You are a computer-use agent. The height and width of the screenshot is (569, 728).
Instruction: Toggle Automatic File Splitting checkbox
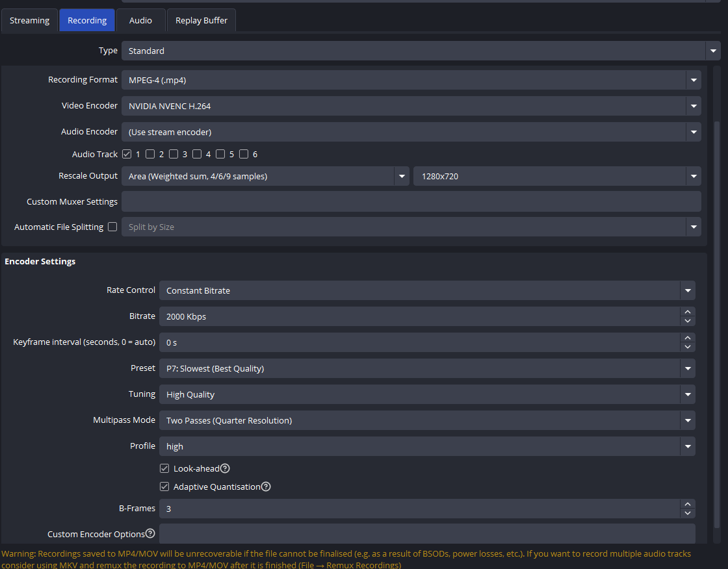pyautogui.click(x=112, y=227)
